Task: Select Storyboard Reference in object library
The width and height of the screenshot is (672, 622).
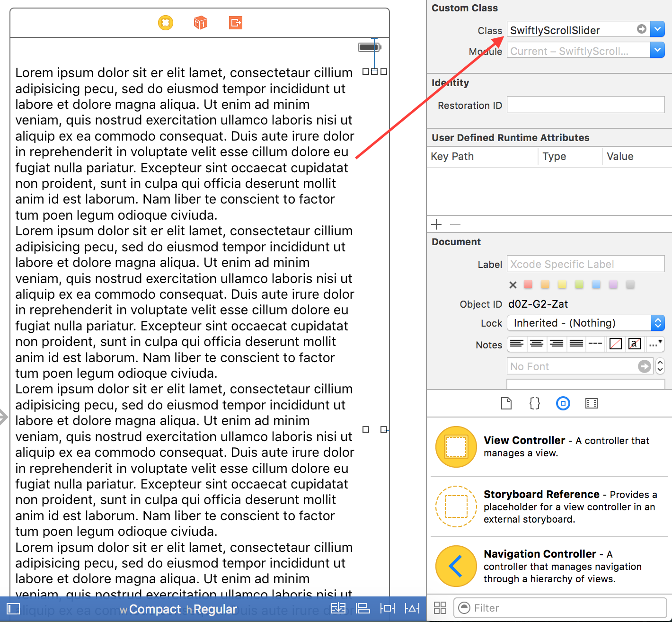Action: click(x=549, y=506)
